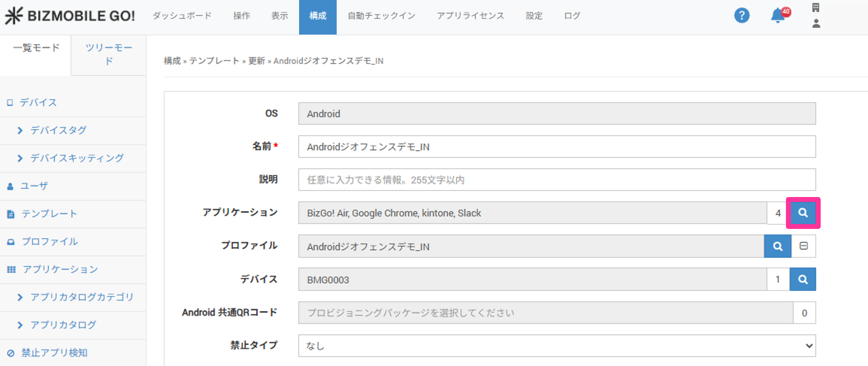Open the 禁止タイプ dropdown

click(x=557, y=346)
